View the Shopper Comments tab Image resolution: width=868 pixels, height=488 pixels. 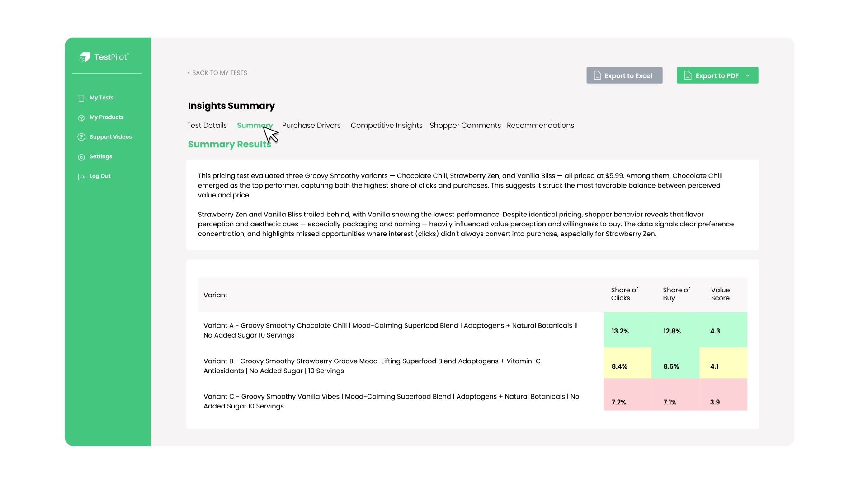(465, 126)
